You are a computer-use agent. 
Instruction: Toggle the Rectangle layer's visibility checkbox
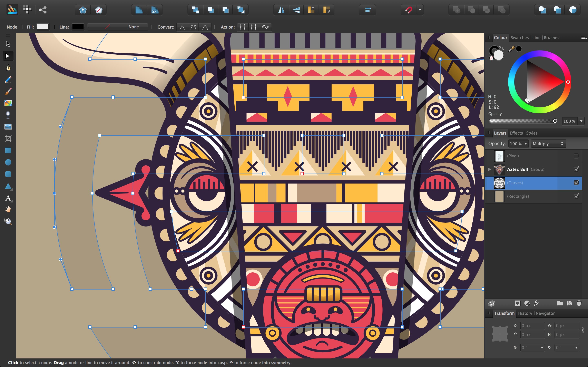577,196
